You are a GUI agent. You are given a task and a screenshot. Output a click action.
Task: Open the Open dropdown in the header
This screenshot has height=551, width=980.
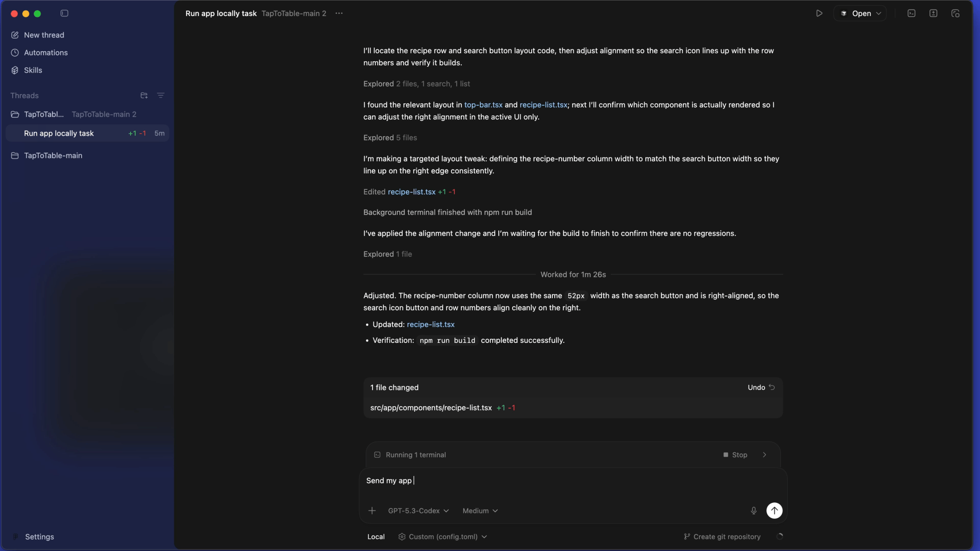860,13
